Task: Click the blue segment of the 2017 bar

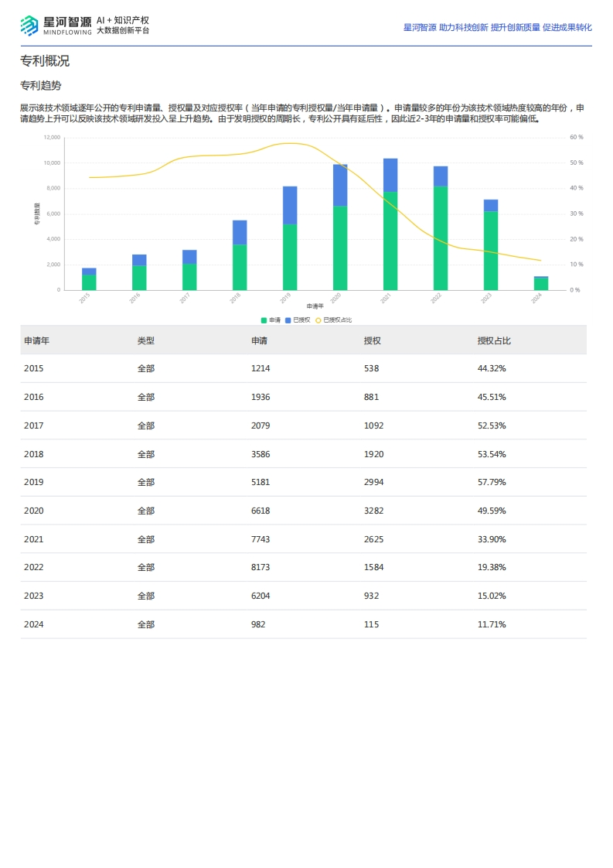Action: [x=189, y=257]
